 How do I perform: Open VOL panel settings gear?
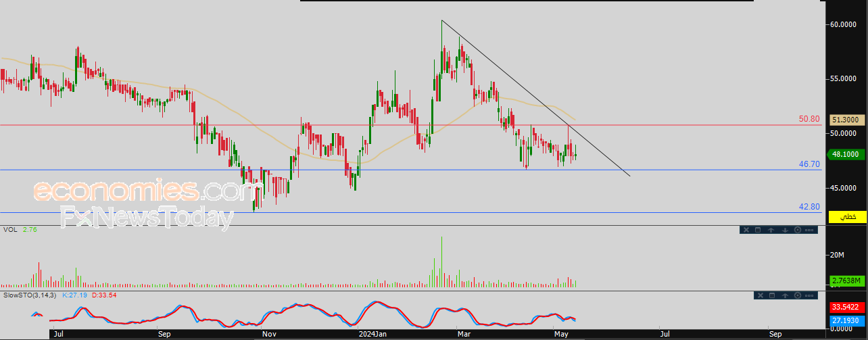[798, 230]
